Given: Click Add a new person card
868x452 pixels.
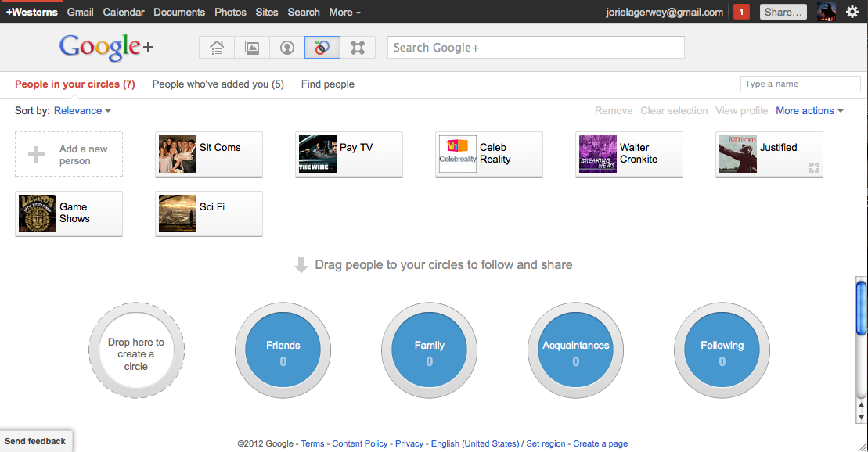Looking at the screenshot, I should tap(69, 154).
